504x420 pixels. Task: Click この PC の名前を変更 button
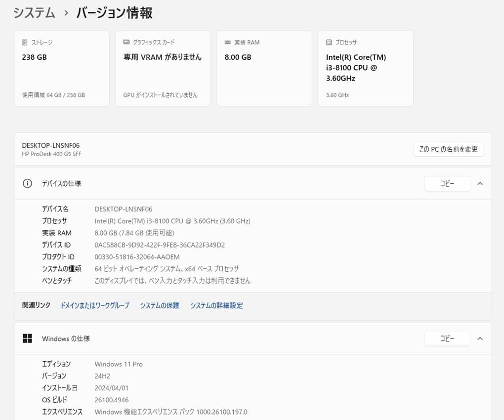(448, 149)
